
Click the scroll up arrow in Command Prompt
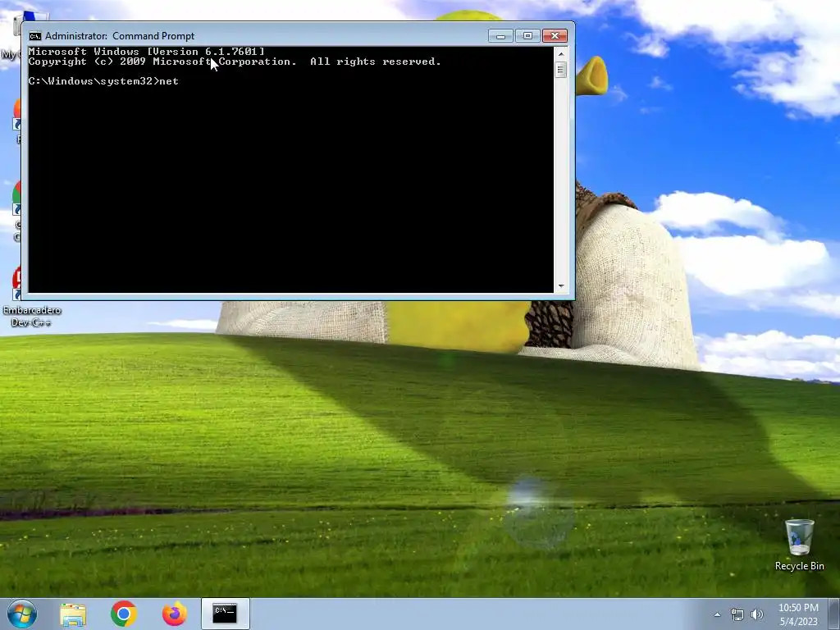tap(561, 53)
